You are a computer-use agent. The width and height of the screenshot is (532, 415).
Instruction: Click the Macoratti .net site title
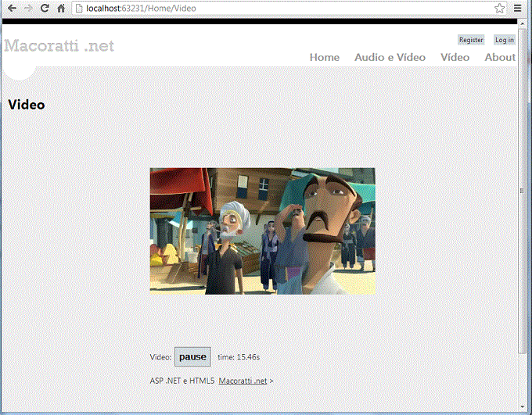(x=59, y=45)
